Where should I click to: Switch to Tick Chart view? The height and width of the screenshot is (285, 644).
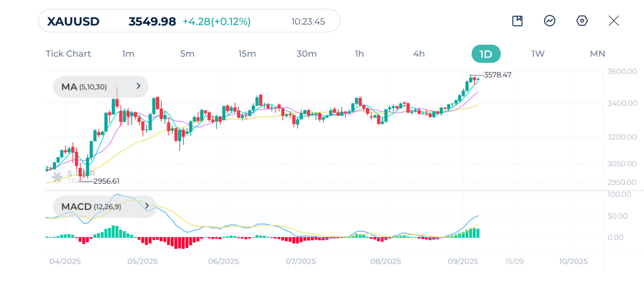pyautogui.click(x=68, y=53)
